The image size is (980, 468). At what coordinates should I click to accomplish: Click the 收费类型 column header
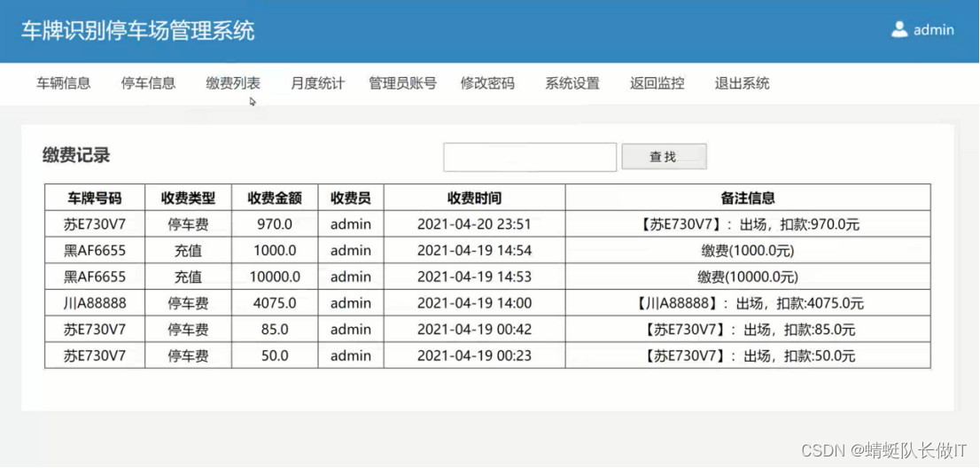point(188,198)
